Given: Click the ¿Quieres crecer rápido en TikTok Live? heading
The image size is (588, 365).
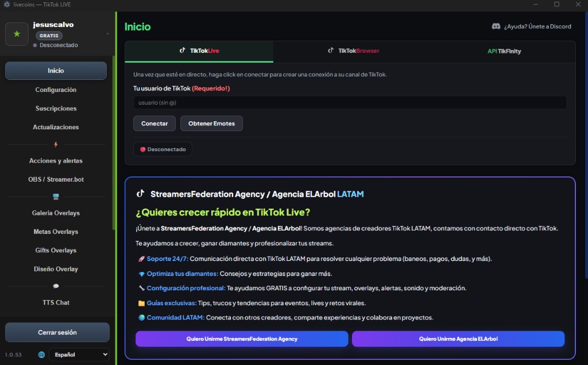Looking at the screenshot, I should (x=223, y=213).
